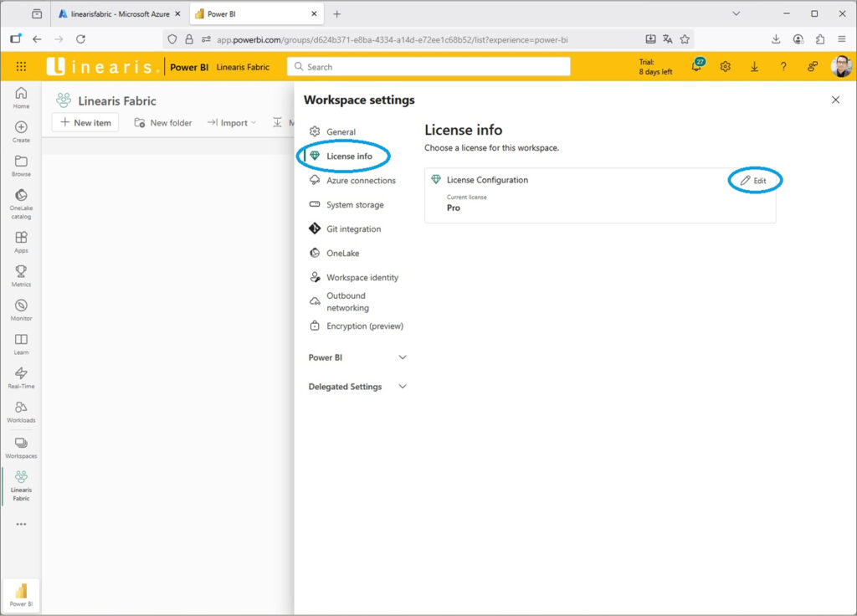Edit the License Configuration
Viewport: 857px width, 616px height.
(754, 181)
